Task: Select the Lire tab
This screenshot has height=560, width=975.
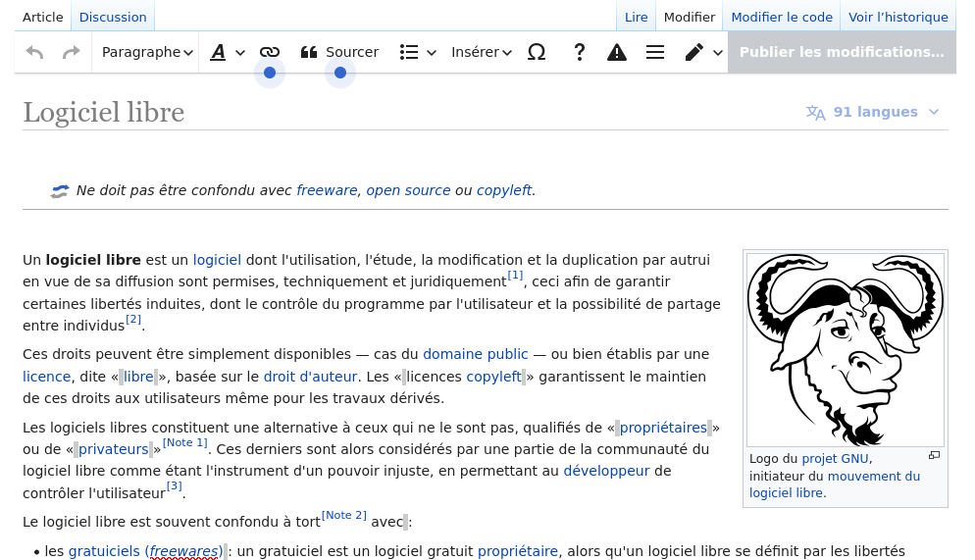Action: 637,17
